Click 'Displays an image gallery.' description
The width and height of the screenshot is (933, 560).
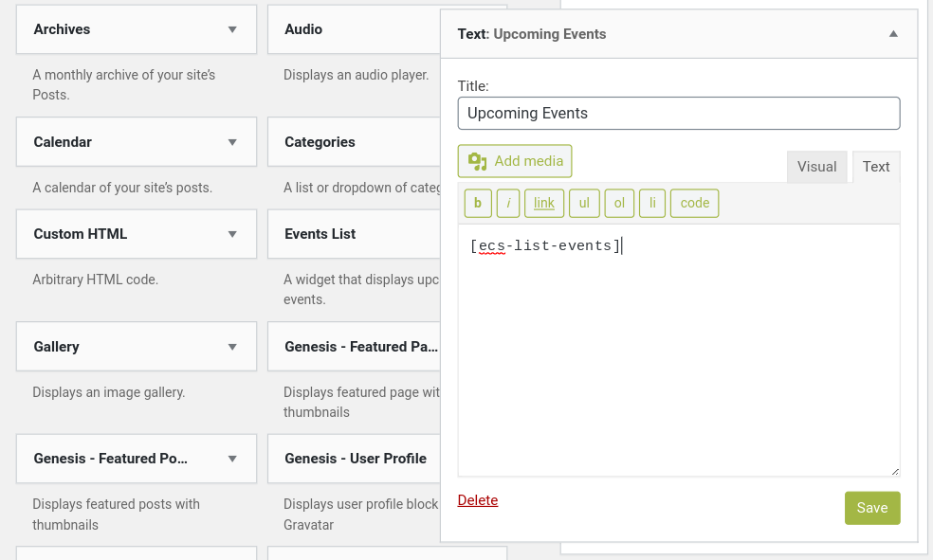(x=109, y=392)
